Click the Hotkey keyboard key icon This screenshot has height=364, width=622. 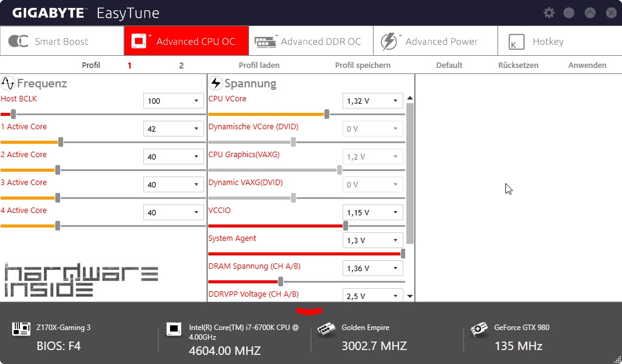(516, 42)
